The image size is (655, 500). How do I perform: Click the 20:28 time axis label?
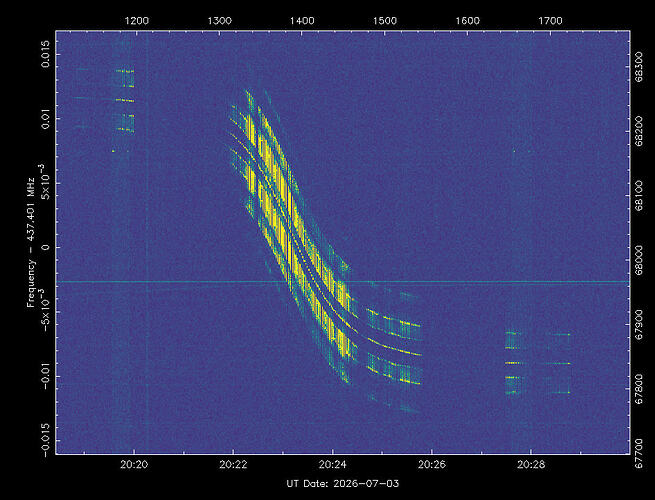click(531, 464)
